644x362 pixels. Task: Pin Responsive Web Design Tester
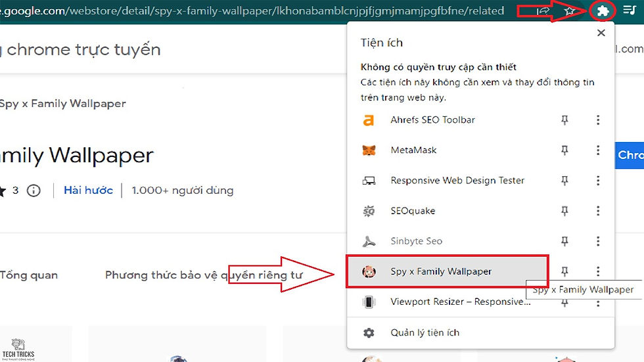point(564,181)
